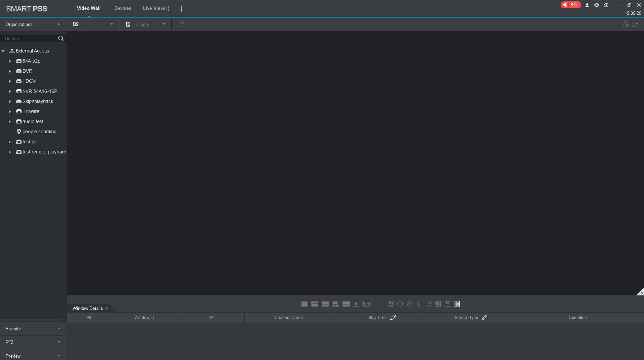Click the broom clean-up icon

point(428,304)
